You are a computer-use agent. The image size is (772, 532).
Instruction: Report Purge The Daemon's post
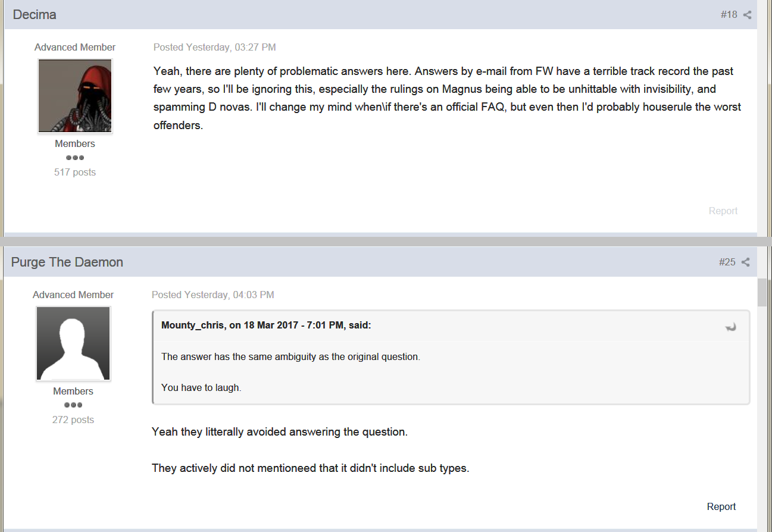pos(721,506)
